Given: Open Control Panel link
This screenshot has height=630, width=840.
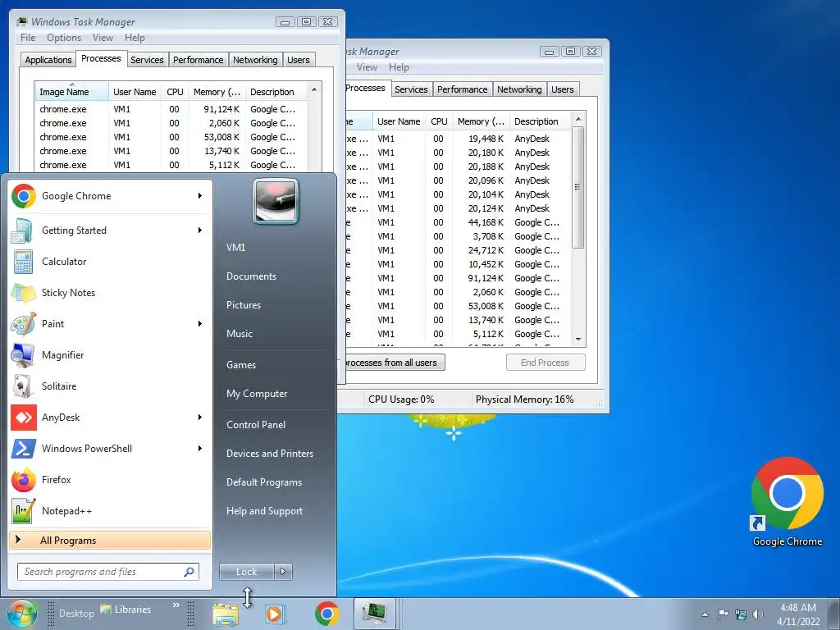Looking at the screenshot, I should click(x=256, y=425).
